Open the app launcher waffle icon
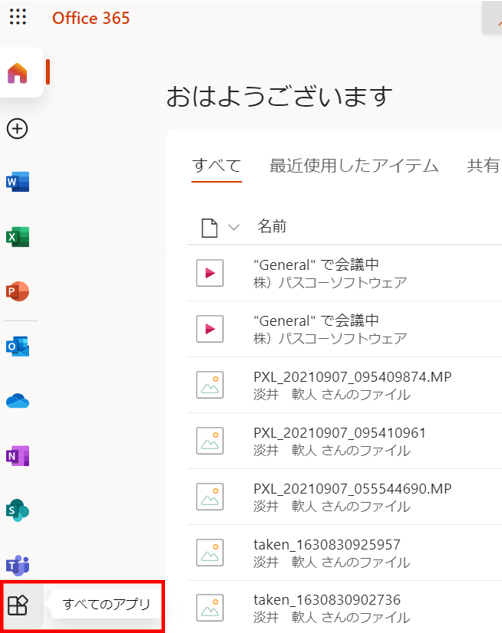 [18, 17]
